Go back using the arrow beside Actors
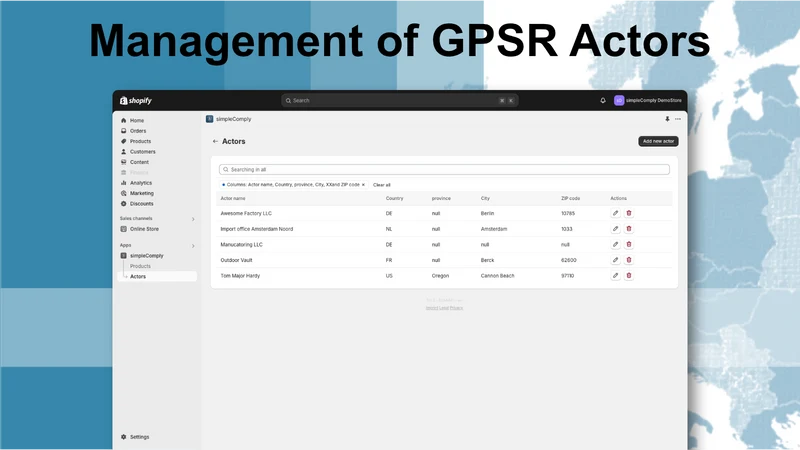Image resolution: width=800 pixels, height=450 pixels. point(215,141)
